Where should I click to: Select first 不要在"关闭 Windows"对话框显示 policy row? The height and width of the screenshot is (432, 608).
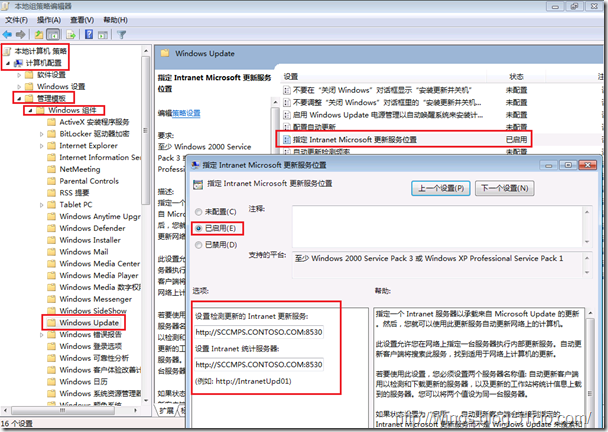(404, 90)
